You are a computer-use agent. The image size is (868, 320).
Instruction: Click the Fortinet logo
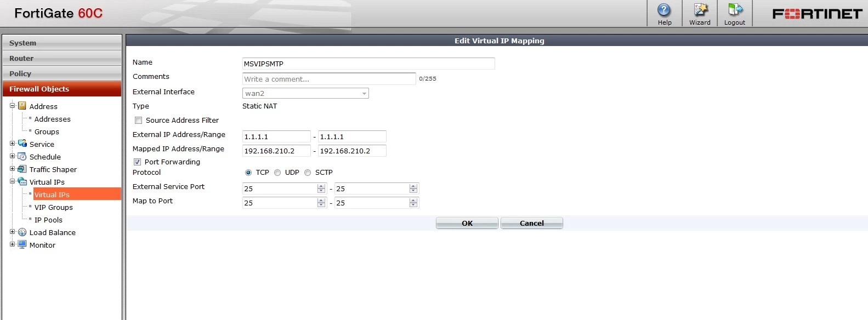pyautogui.click(x=817, y=14)
